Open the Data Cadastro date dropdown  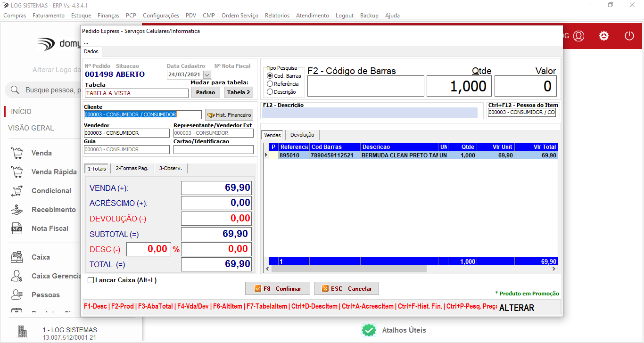(207, 74)
